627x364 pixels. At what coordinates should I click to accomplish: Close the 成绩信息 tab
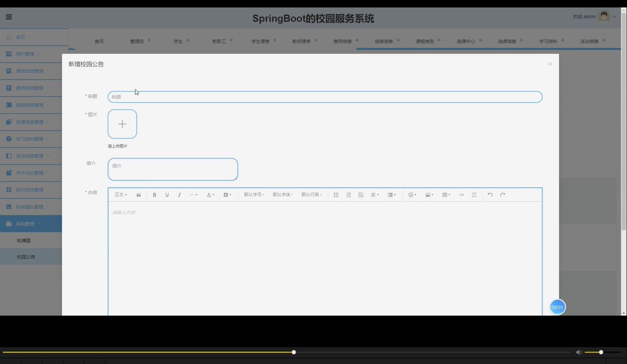pyautogui.click(x=398, y=40)
